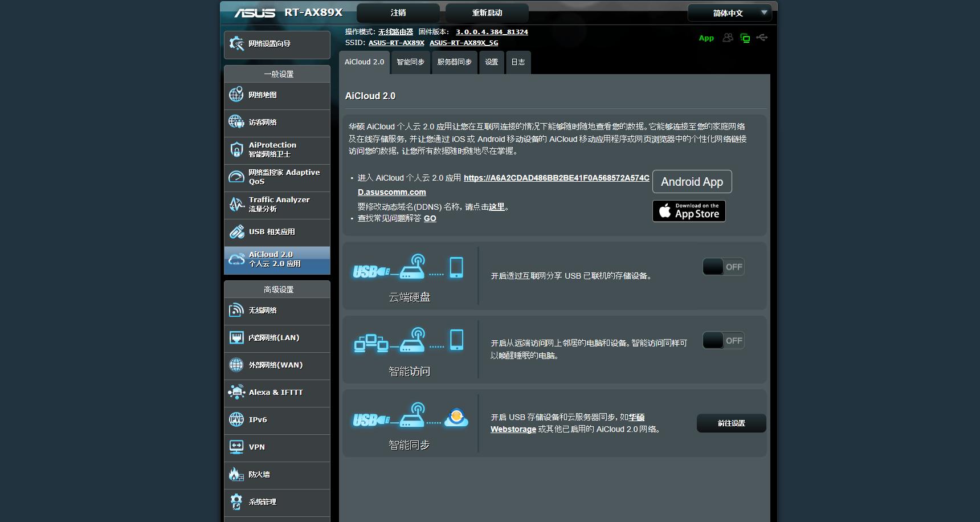Image resolution: width=980 pixels, height=522 pixels.
Task: Click the 这里 DDNS rename link
Action: coord(496,207)
